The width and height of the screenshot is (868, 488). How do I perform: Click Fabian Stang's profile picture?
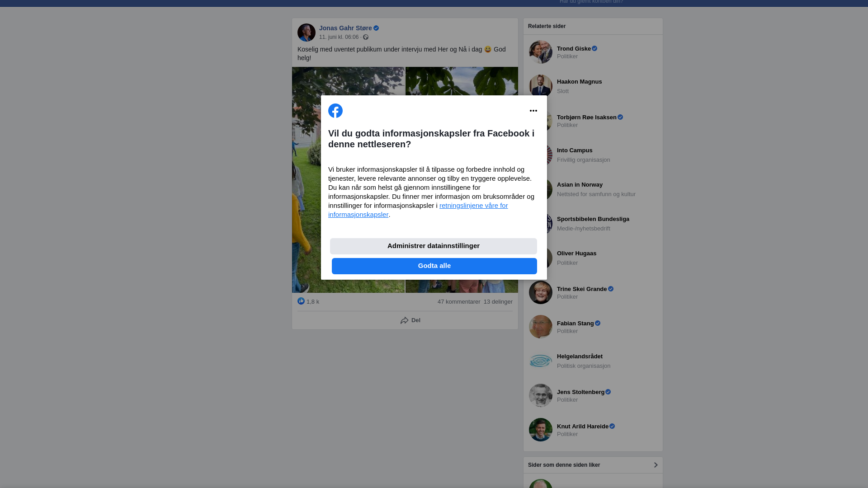click(541, 327)
